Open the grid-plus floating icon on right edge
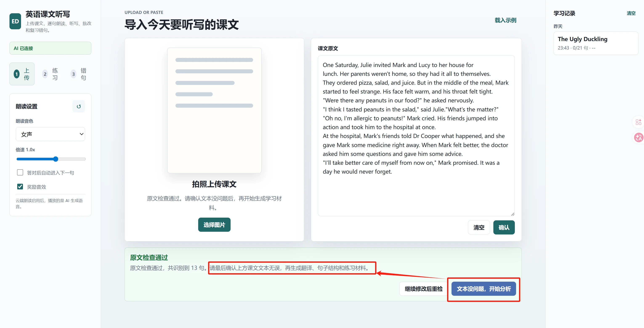Screen dimensions: 644x328 (639, 122)
